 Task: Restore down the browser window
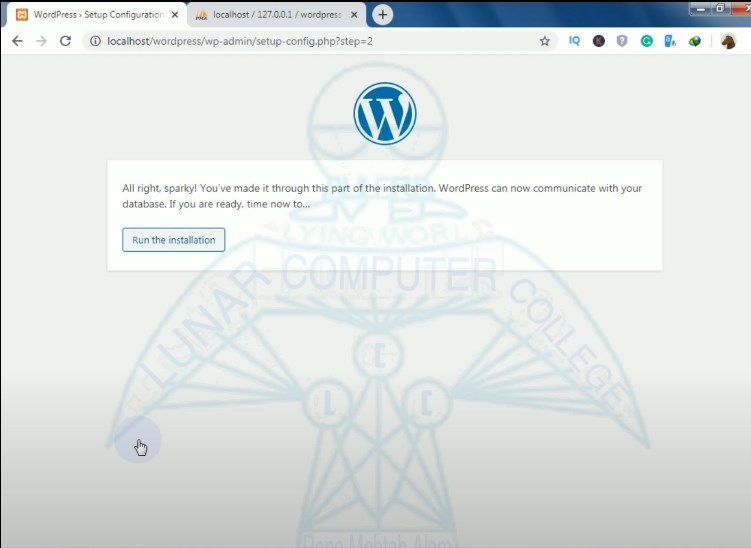point(720,8)
